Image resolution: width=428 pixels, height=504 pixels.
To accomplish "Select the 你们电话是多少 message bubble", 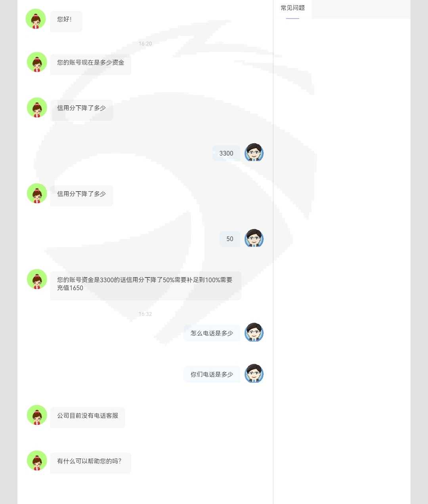I will pyautogui.click(x=212, y=375).
